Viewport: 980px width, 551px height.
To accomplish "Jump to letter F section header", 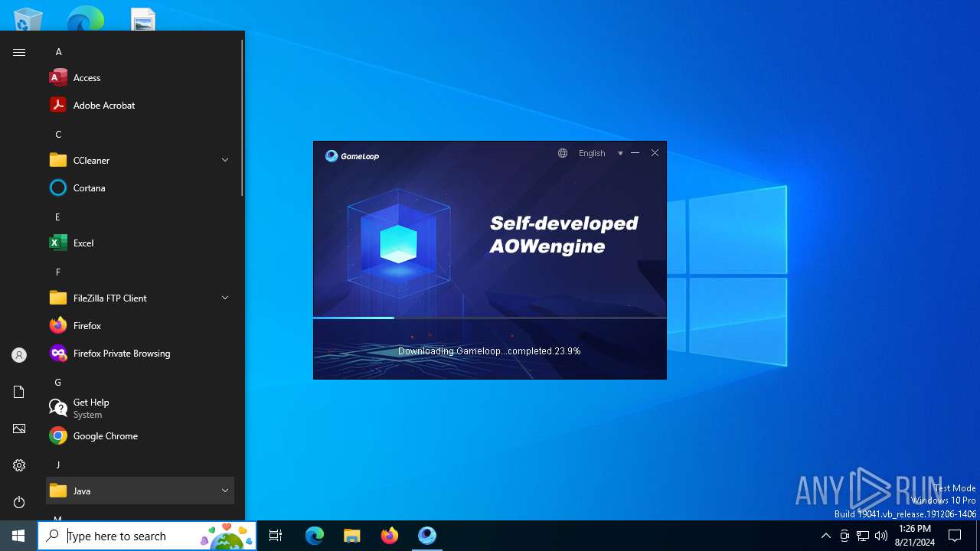I will (58, 272).
